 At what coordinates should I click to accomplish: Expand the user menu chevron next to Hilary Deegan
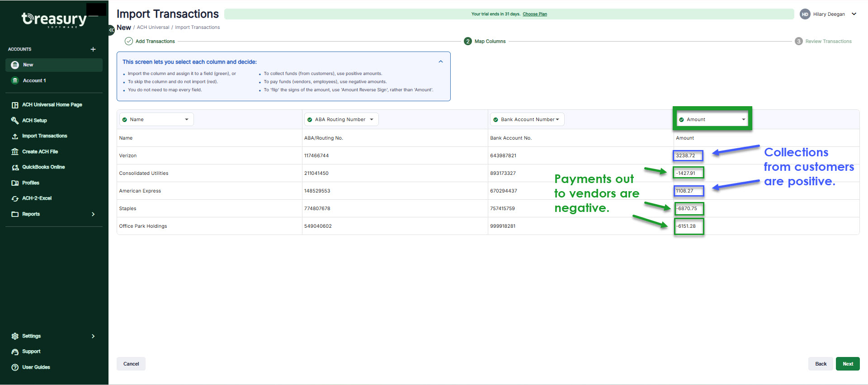click(x=854, y=14)
